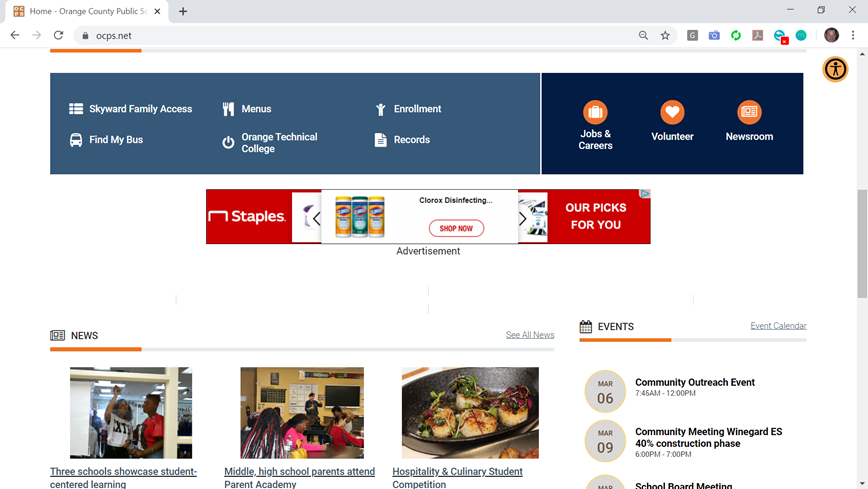Click the AdChoices icon on the Staples ad
The width and height of the screenshot is (868, 489).
645,194
